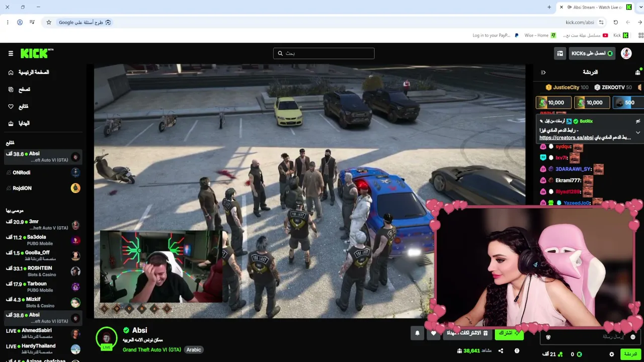Image resolution: width=644 pixels, height=362 pixels.
Task: Click the Arabic language tag
Action: [194, 350]
